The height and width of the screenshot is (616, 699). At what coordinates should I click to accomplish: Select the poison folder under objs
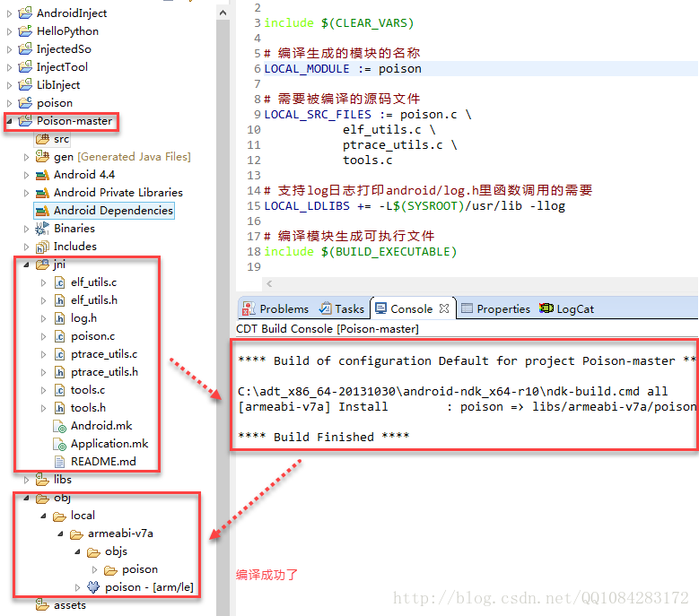pos(140,569)
